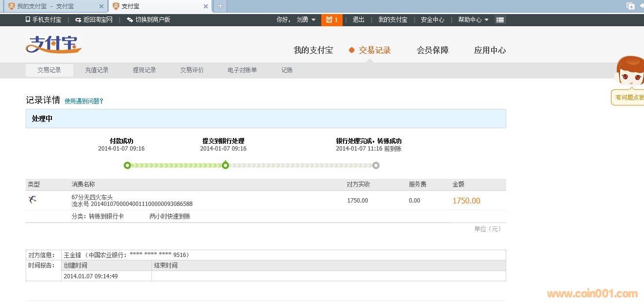644x307 pixels.
Task: Open the 充值记录 sub-tab
Action: [97, 70]
